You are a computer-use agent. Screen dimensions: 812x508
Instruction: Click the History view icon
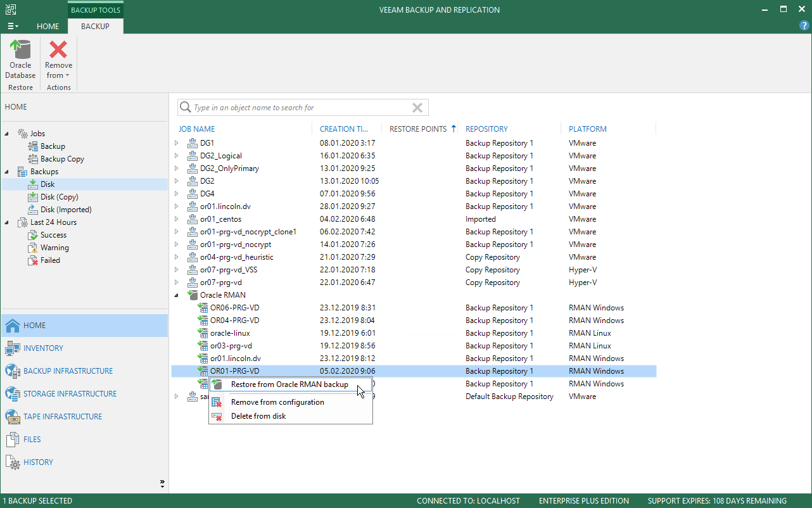tap(13, 462)
